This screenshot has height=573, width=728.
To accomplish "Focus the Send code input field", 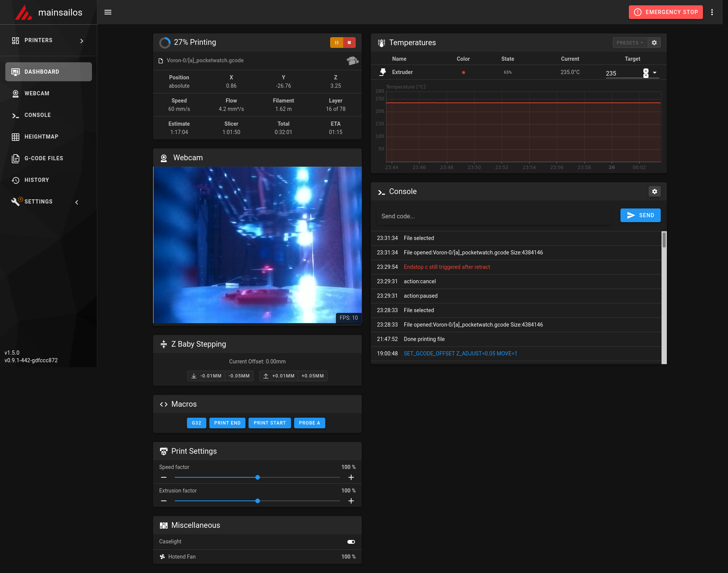I will click(494, 216).
